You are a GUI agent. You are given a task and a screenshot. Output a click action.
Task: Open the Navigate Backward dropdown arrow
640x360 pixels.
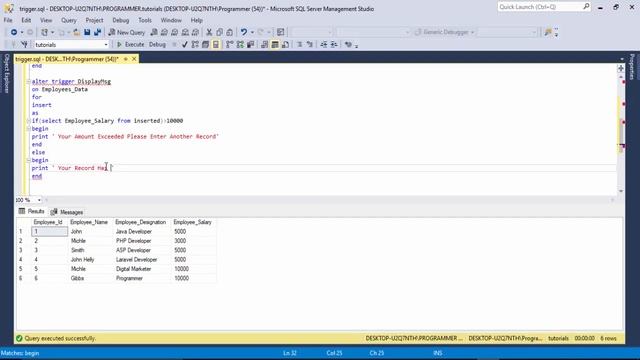click(x=22, y=32)
